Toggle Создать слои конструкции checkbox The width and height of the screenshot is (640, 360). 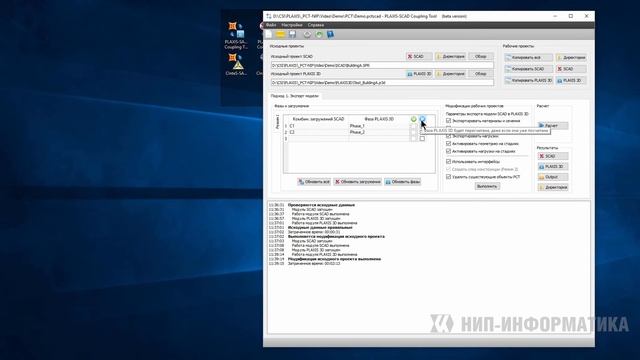pyautogui.click(x=449, y=169)
